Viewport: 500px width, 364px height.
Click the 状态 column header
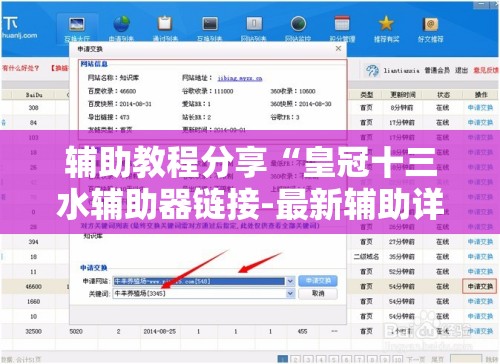tap(443, 95)
